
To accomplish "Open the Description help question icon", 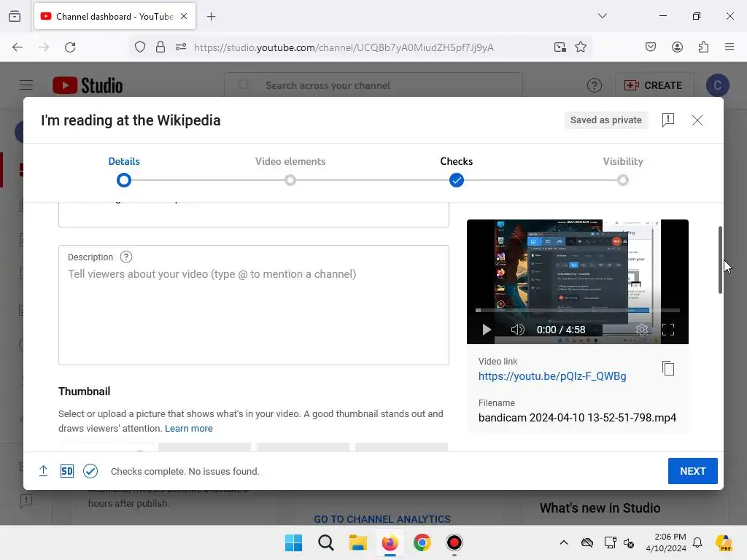I will [x=125, y=257].
